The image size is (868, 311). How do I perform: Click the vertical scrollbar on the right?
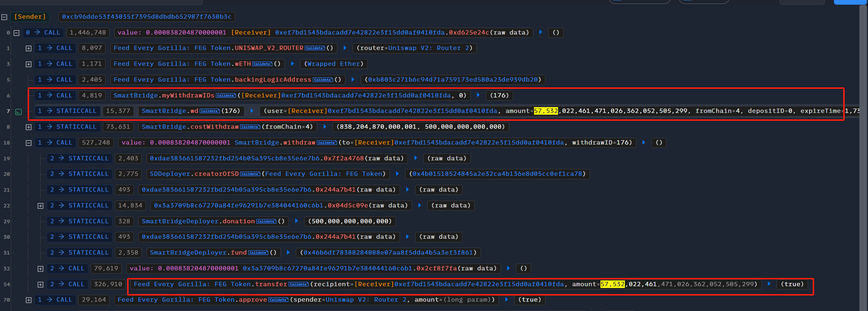pos(863,158)
